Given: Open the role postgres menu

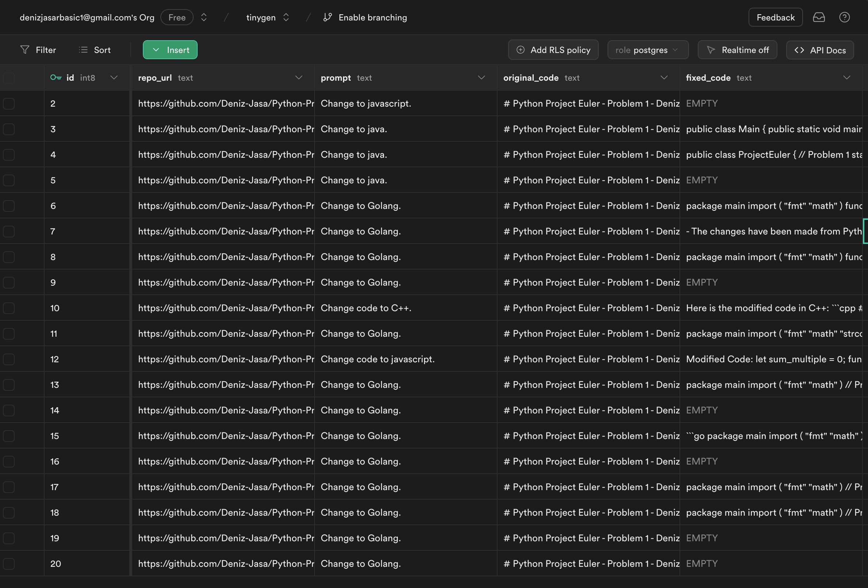Looking at the screenshot, I should pos(648,49).
